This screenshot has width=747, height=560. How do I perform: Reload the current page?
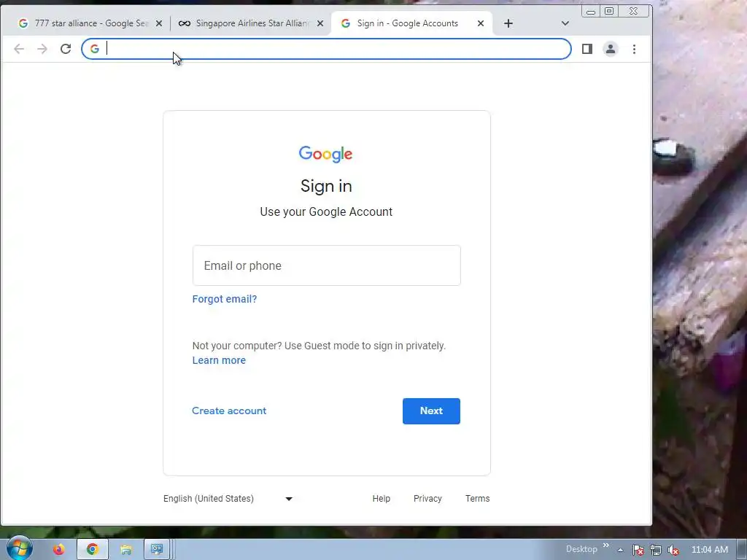tap(66, 49)
